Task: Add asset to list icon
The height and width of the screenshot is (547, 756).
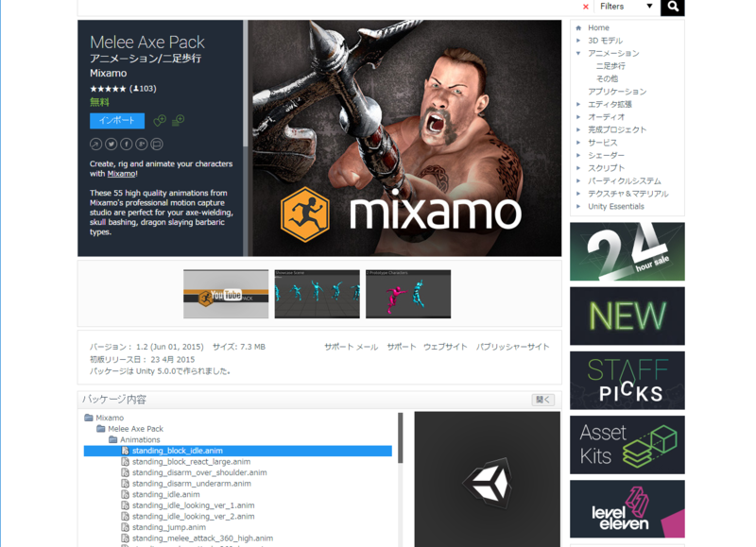Action: click(178, 120)
